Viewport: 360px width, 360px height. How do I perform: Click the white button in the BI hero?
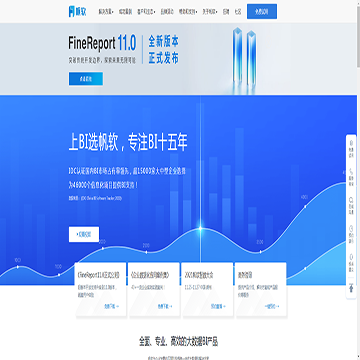84,234
